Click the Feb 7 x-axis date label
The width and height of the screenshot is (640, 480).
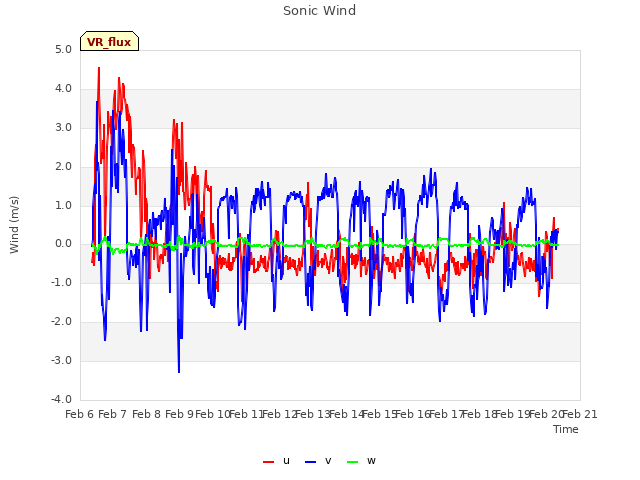(113, 414)
